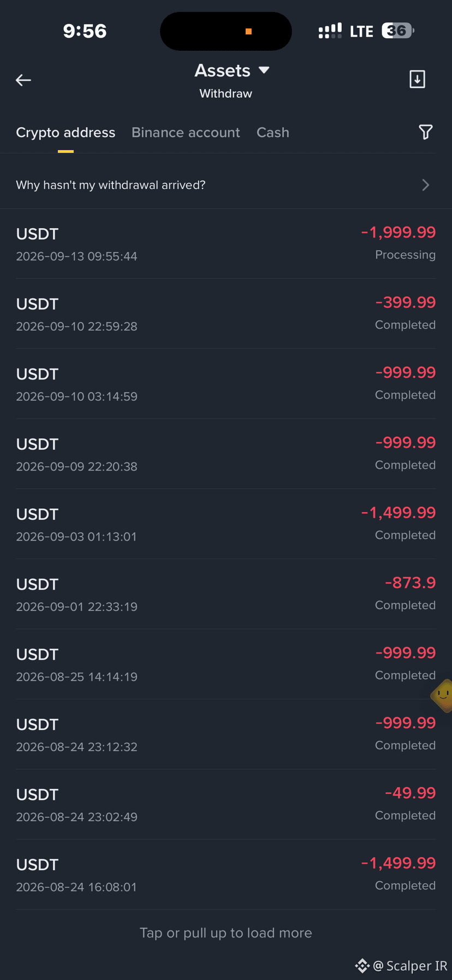452x980 pixels.
Task: Tap the floating smiley assistant icon
Action: [443, 696]
